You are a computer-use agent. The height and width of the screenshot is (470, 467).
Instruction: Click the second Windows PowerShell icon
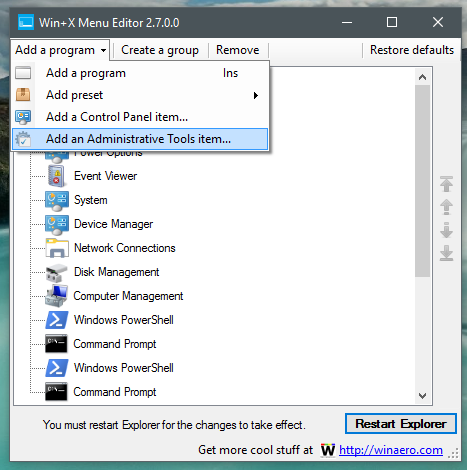pyautogui.click(x=57, y=368)
